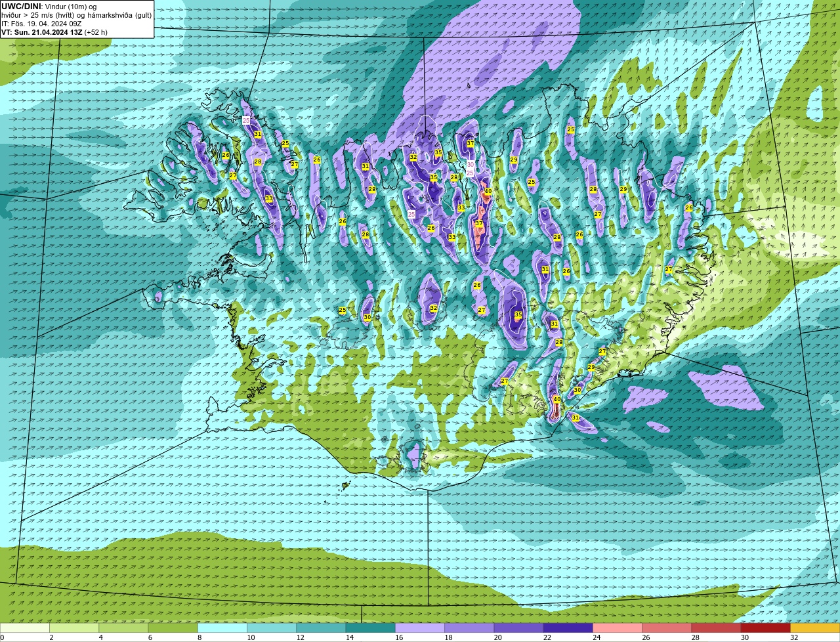Screen dimensions: 840x642
Task: Click the 12–14 m/s teal legend swatch
Action: (321, 628)
